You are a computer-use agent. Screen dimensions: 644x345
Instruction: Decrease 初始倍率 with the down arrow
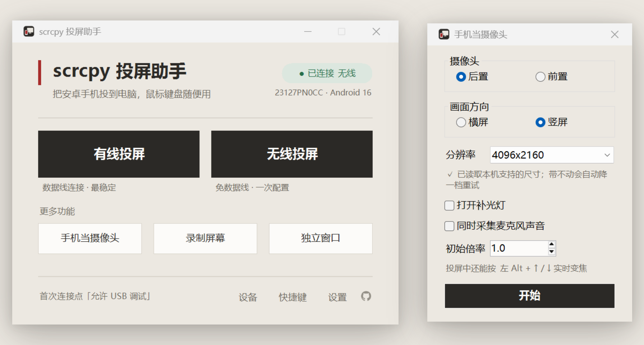551,252
